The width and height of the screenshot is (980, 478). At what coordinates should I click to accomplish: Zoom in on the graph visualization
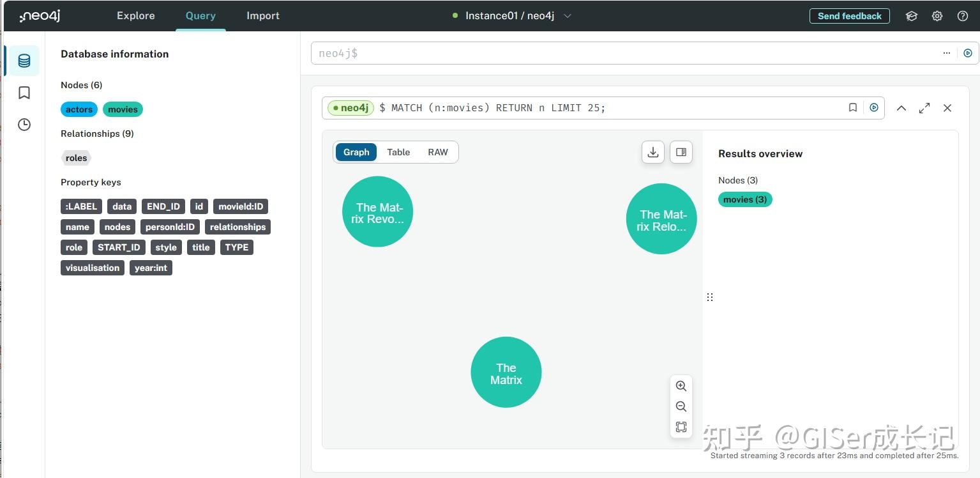(681, 386)
